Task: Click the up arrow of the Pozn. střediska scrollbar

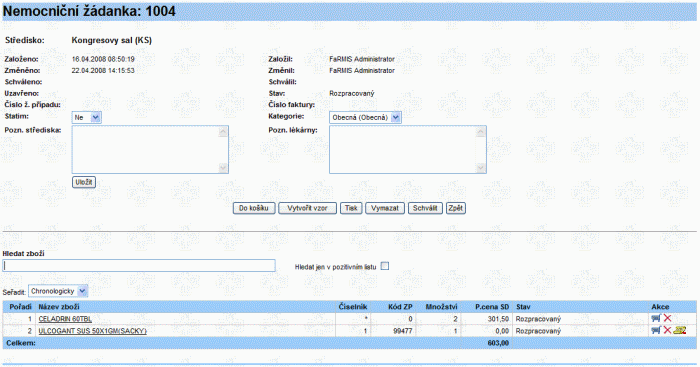Action: 223,132
